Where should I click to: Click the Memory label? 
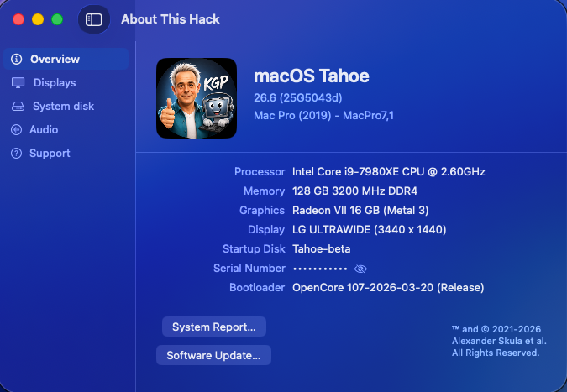[x=265, y=191]
